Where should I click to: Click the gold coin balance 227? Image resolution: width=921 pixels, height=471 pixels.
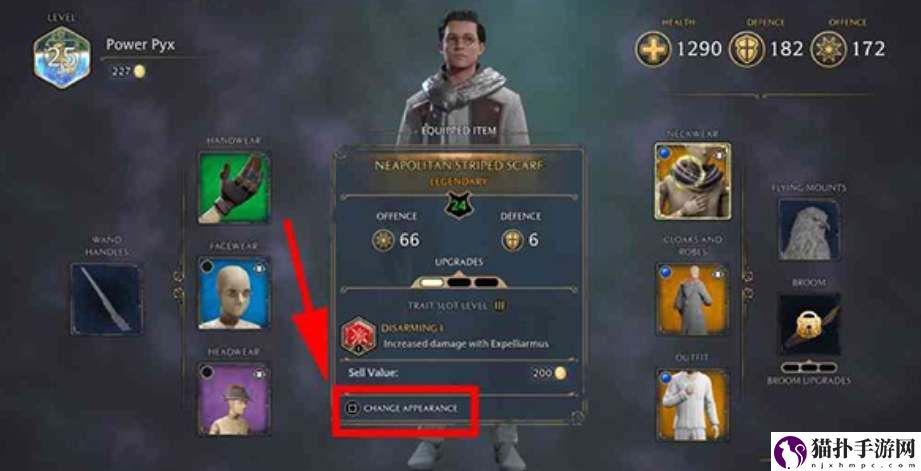pyautogui.click(x=128, y=72)
